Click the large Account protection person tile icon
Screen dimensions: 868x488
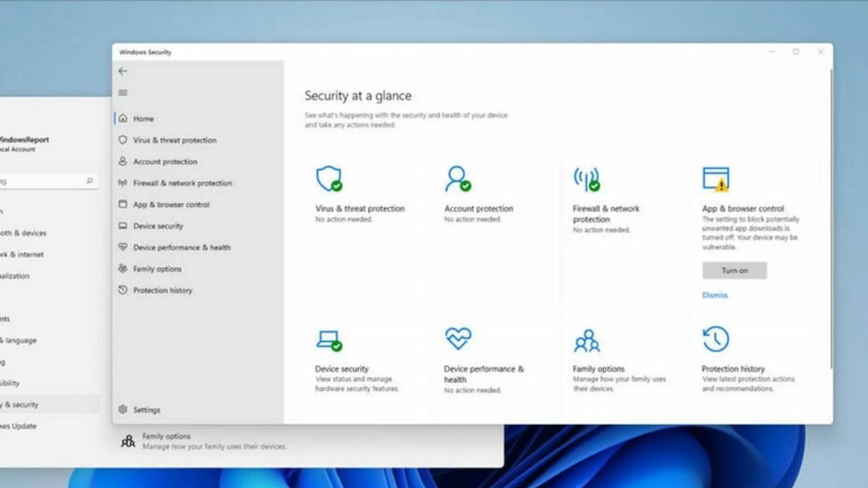point(458,179)
